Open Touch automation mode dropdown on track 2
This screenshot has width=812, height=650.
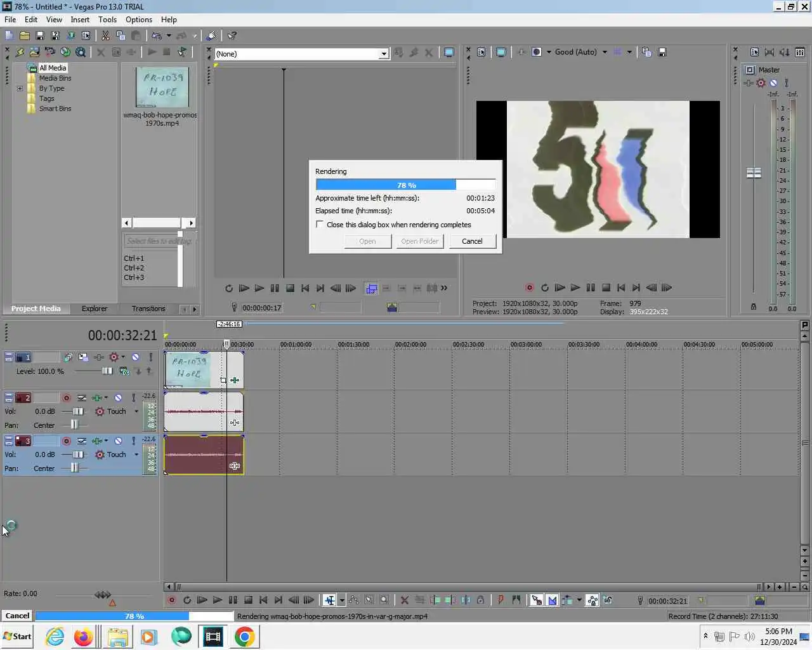pos(136,411)
